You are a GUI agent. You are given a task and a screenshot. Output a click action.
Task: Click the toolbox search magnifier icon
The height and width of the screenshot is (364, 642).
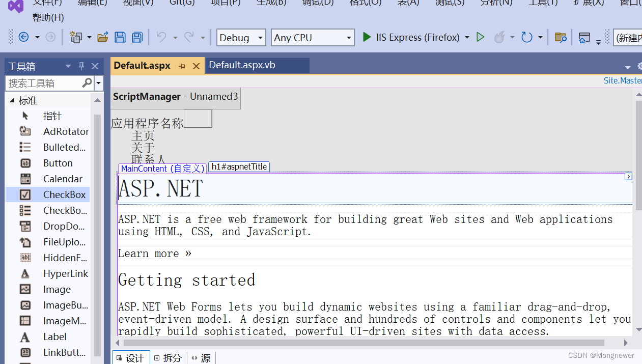pyautogui.click(x=87, y=82)
